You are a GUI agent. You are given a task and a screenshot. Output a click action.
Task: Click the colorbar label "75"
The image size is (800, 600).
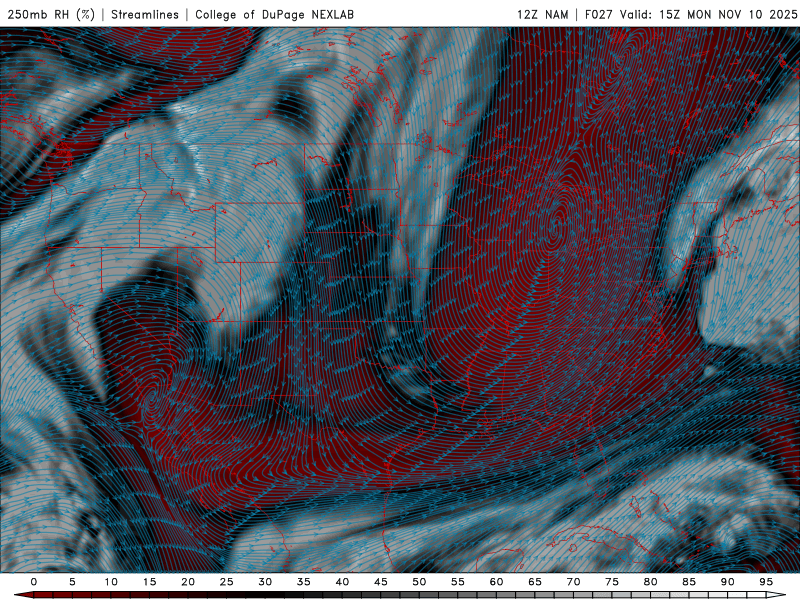click(x=612, y=582)
